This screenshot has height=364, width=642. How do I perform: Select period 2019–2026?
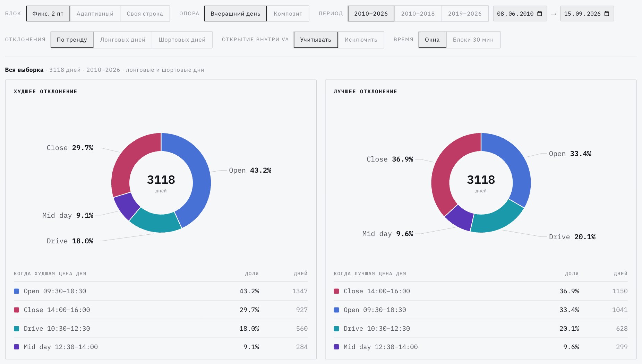coord(465,14)
